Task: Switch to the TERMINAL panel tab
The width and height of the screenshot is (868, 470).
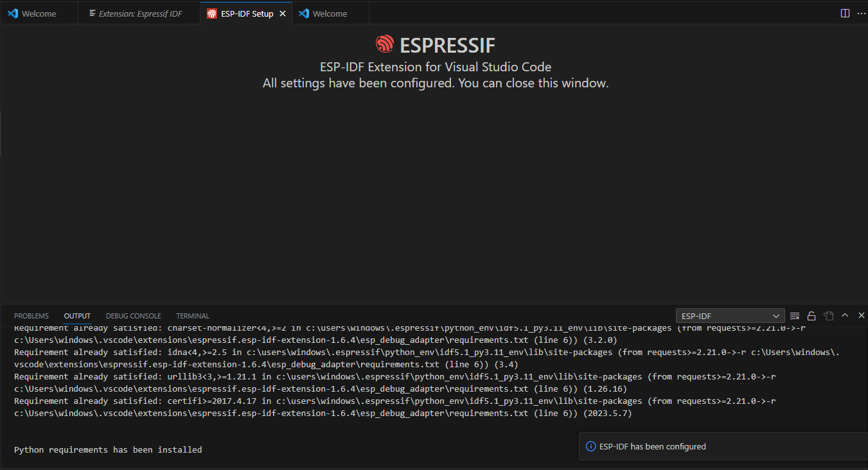Action: [x=193, y=316]
